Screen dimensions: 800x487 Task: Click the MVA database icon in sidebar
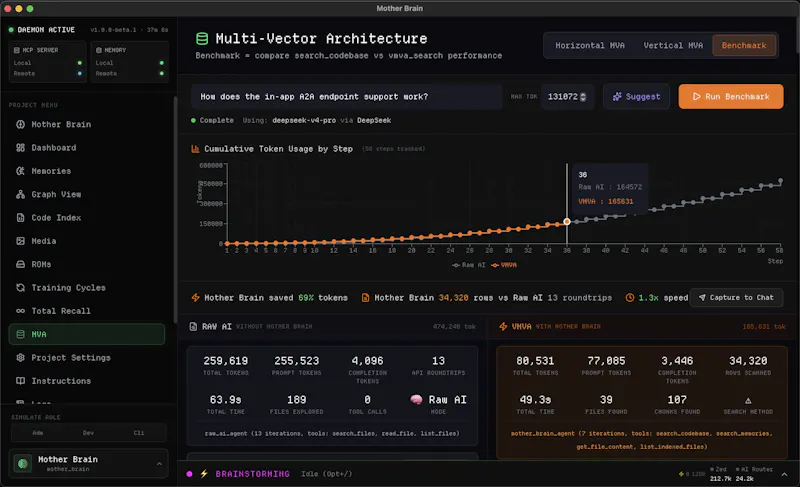click(x=20, y=335)
